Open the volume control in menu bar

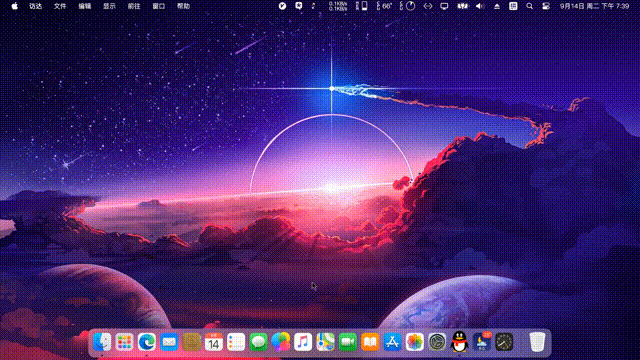[480, 6]
